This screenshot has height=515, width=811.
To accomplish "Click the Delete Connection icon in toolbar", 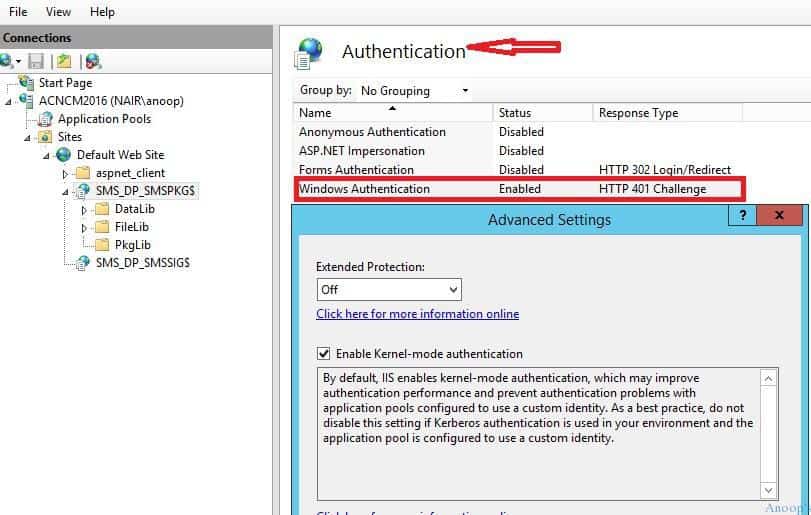I will (x=93, y=62).
